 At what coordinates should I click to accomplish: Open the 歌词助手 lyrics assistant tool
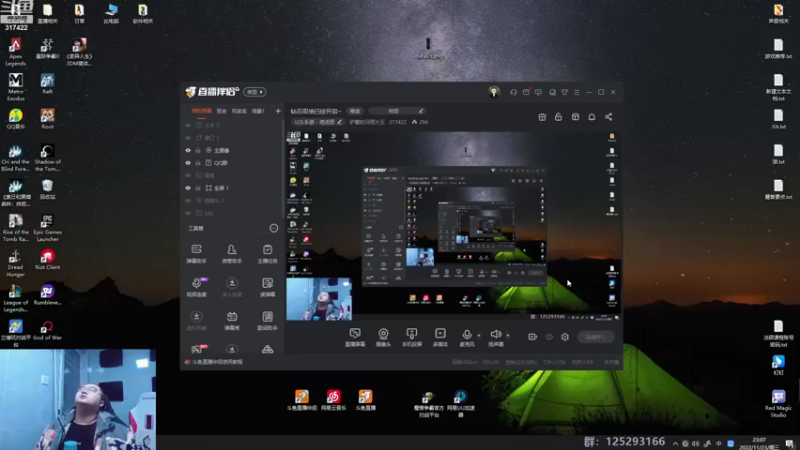267,321
